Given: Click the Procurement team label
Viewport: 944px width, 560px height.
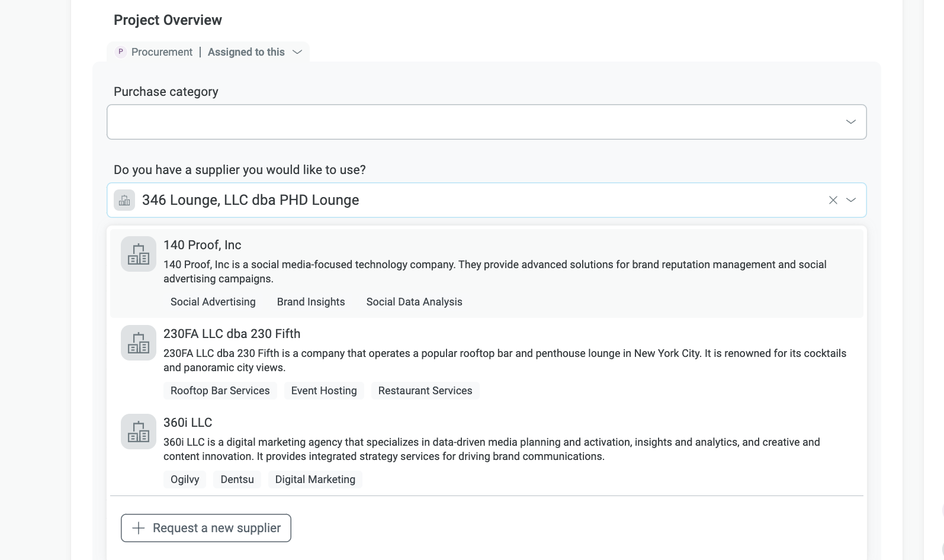Looking at the screenshot, I should (x=162, y=52).
